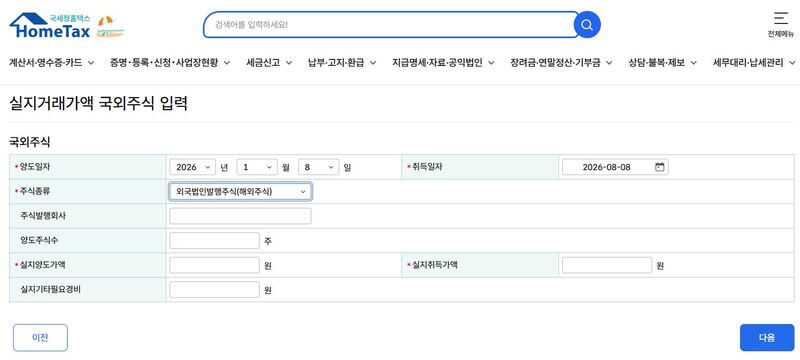
Task: Click the 주식발행회사 label
Action: click(x=43, y=216)
